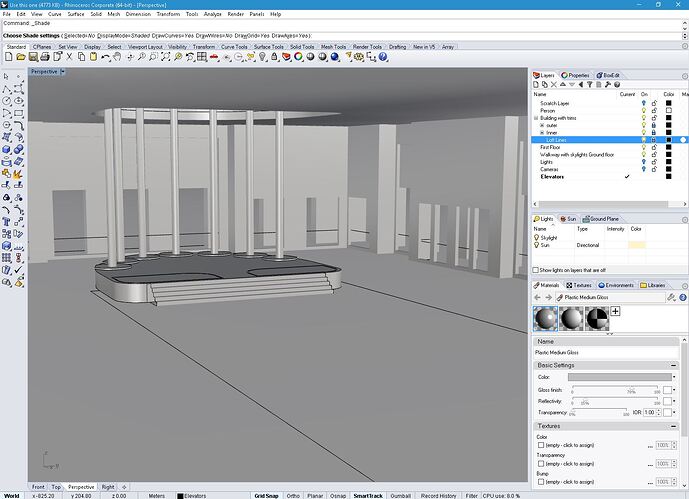Click the Undo arrow icon
689x499 pixels.
pos(105,57)
